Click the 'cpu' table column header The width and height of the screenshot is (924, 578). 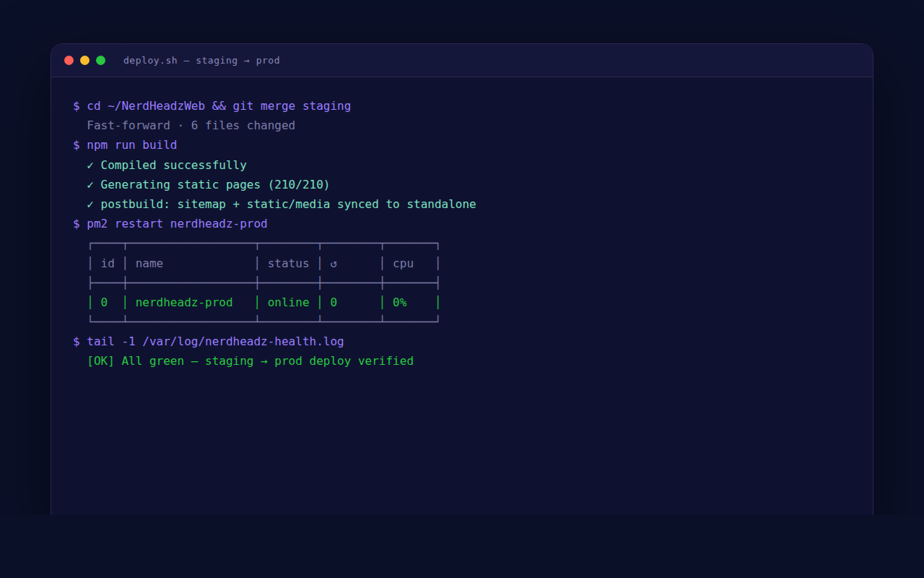pyautogui.click(x=404, y=263)
